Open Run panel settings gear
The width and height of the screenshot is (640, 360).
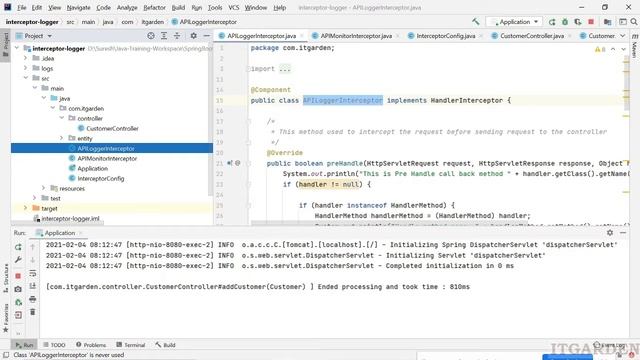610,233
